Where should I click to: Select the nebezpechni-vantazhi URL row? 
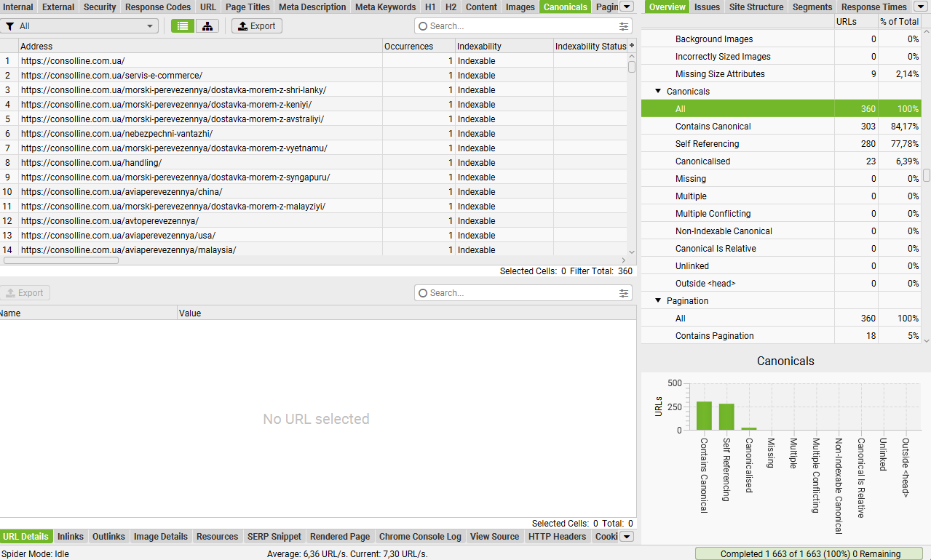coord(313,133)
